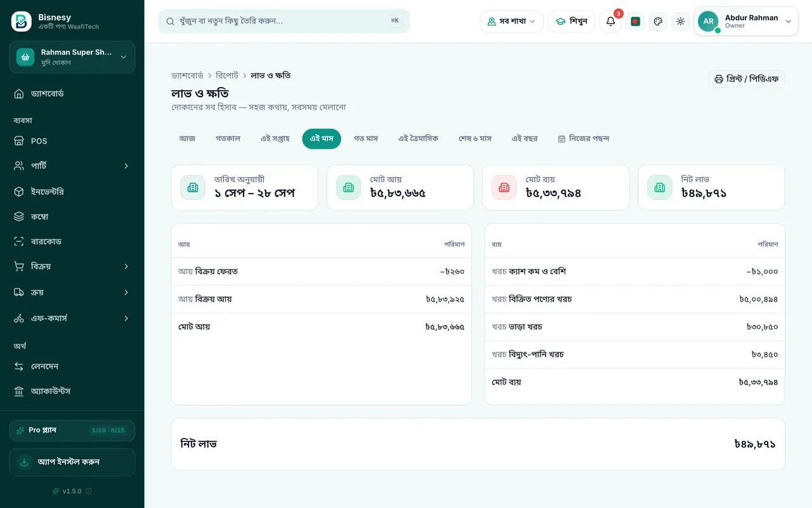
Task: Select the গতকাল period tab
Action: click(x=228, y=138)
